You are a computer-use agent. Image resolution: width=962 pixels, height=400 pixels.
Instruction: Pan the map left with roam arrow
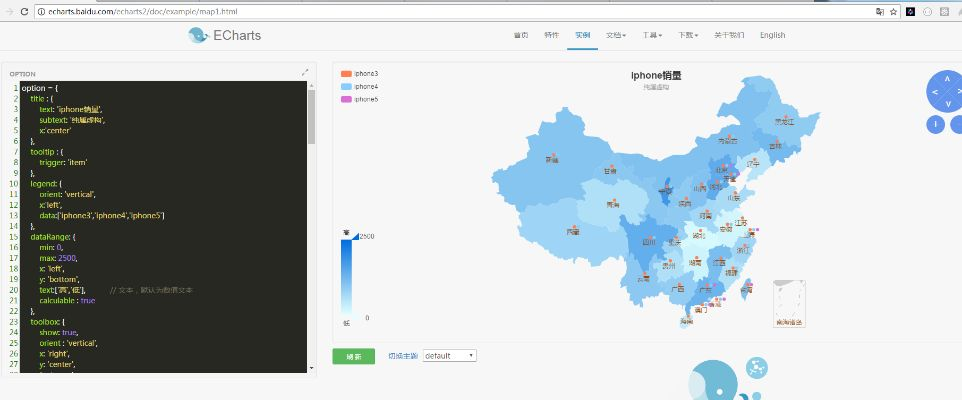934,93
